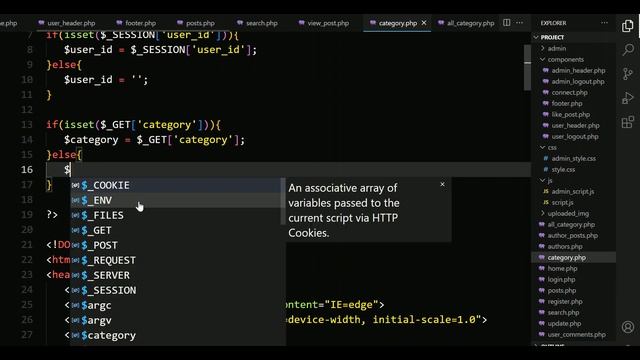
Task: Collapse the components folder
Action: click(566, 59)
